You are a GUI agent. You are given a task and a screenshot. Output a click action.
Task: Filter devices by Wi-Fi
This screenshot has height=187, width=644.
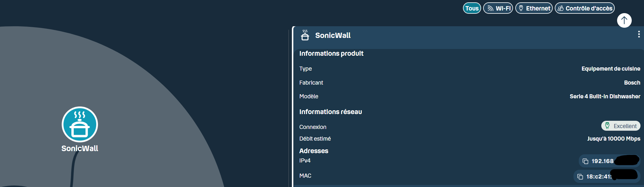tap(498, 8)
